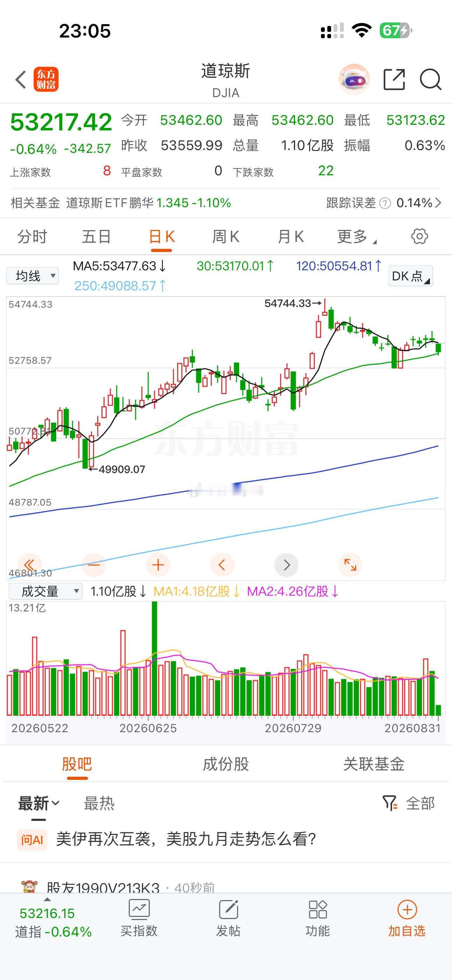Zoom in chart with plus button
The image size is (452, 980).
pos(158,565)
